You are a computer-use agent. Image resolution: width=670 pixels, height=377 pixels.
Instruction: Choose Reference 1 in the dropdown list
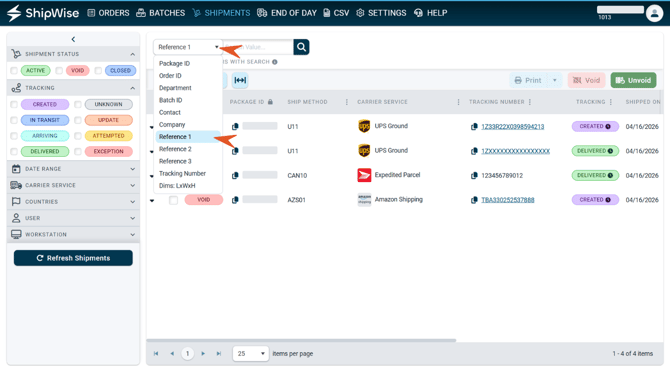(188, 137)
